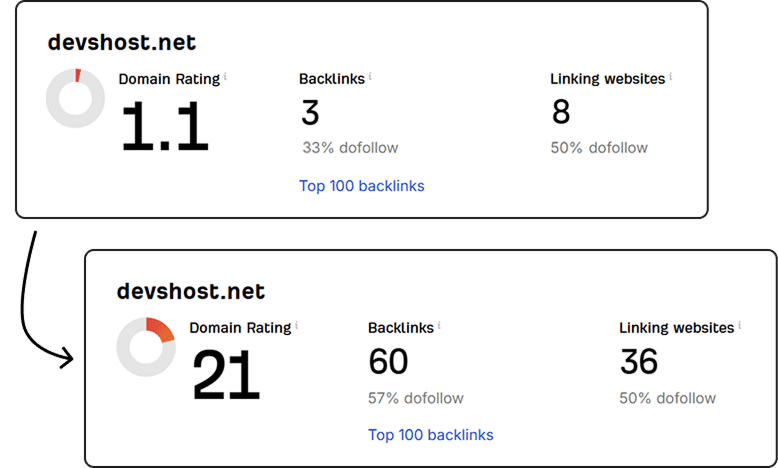Select the Domain Rating value 1.1
778x468 pixels.
click(x=165, y=126)
